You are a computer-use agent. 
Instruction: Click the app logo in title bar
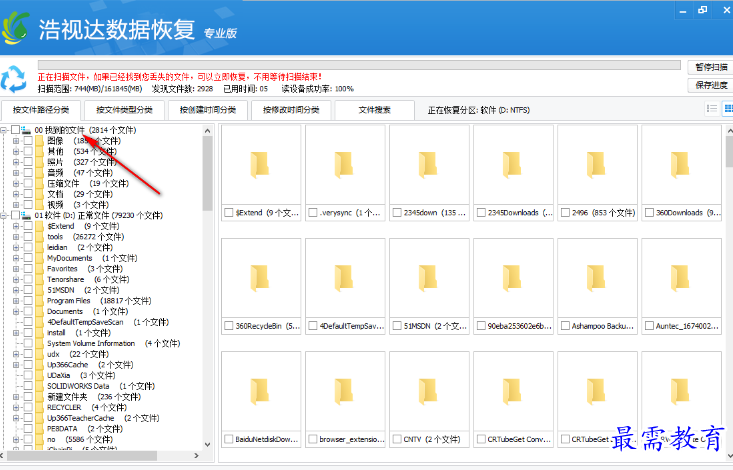click(x=16, y=28)
